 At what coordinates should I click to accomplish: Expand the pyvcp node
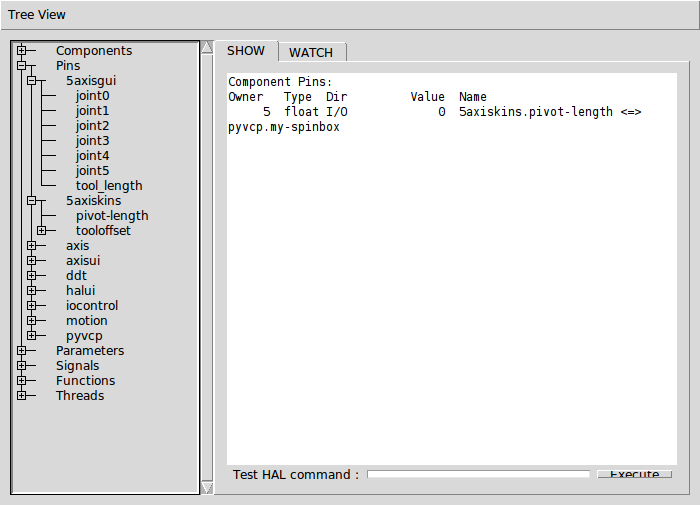[31, 335]
